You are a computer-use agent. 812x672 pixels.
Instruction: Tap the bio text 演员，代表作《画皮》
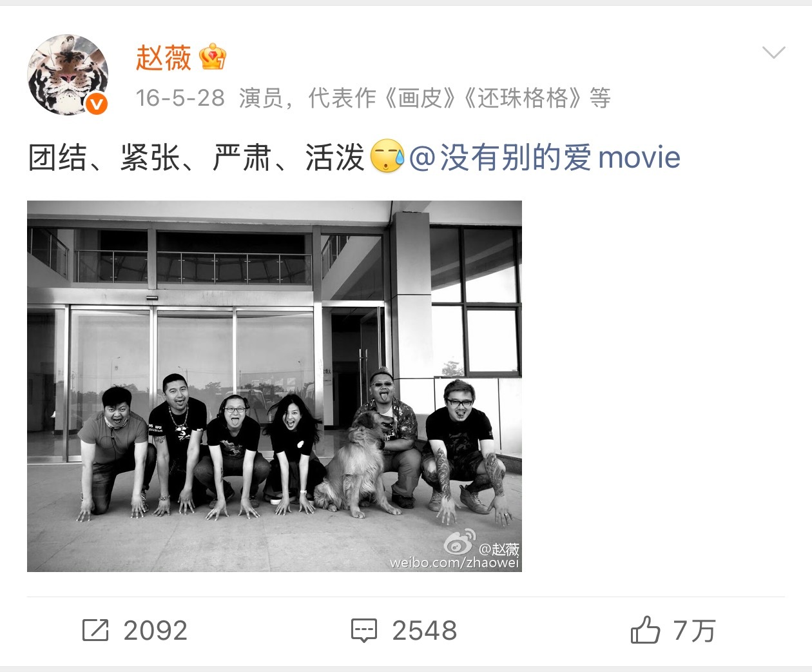point(349,98)
